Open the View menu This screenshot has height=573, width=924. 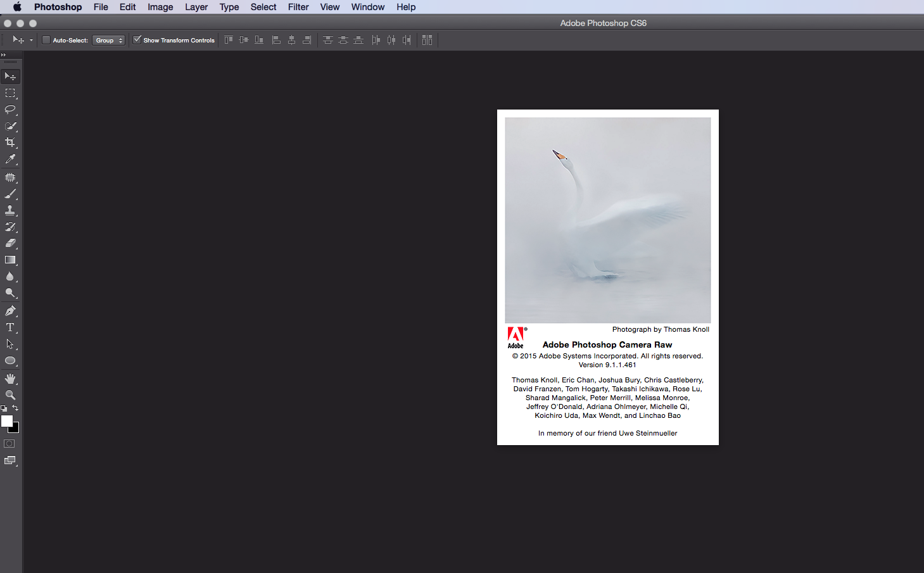330,7
